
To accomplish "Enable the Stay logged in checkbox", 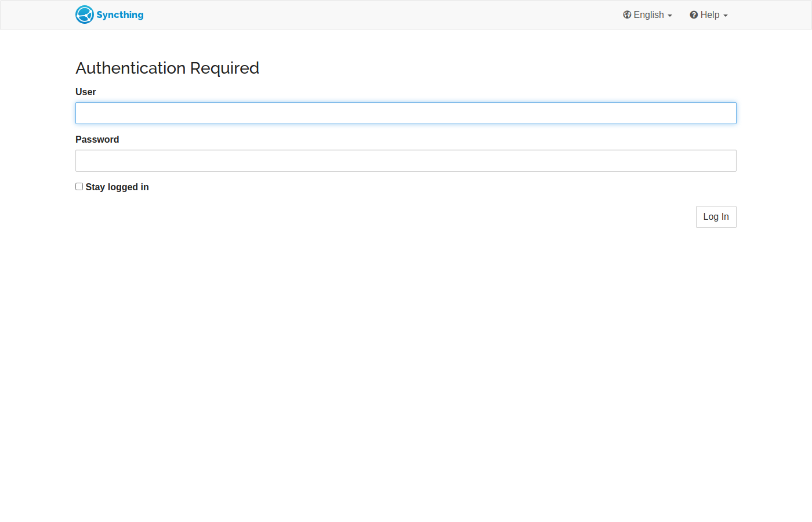I will 79,187.
